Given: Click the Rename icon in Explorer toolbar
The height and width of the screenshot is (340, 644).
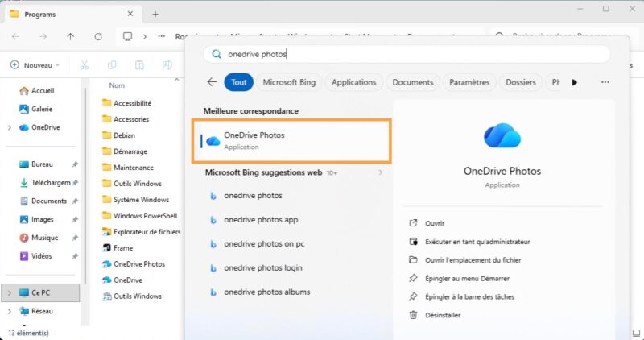Looking at the screenshot, I should click(167, 65).
